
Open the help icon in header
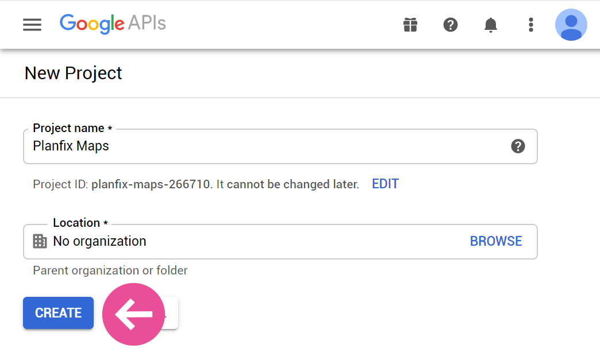coord(451,25)
